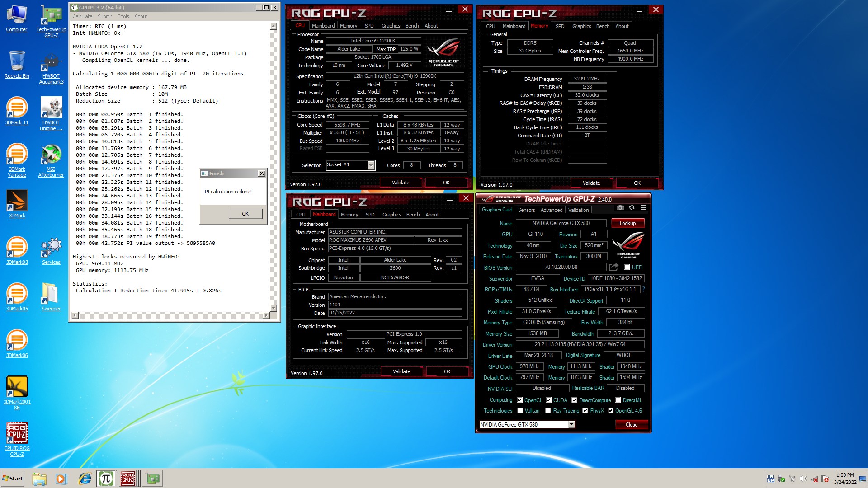Open the Calculate menu in GPUPI
Image resolution: width=868 pixels, height=488 pixels.
[82, 16]
